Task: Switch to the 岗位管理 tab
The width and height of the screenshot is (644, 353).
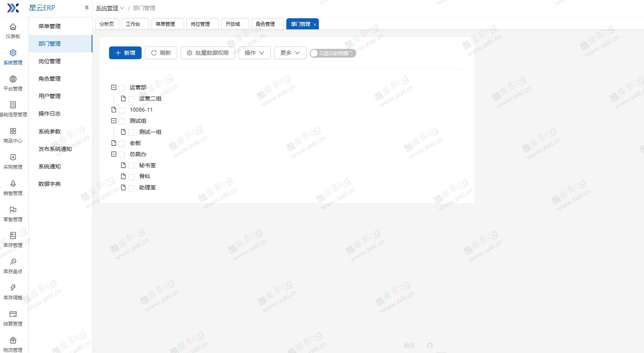Action: click(x=203, y=24)
